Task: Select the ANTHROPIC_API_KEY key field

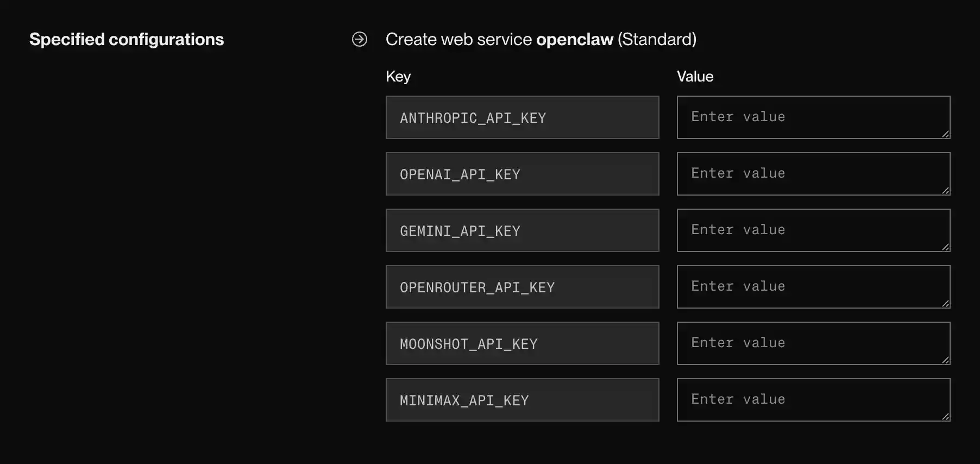Action: [x=523, y=117]
